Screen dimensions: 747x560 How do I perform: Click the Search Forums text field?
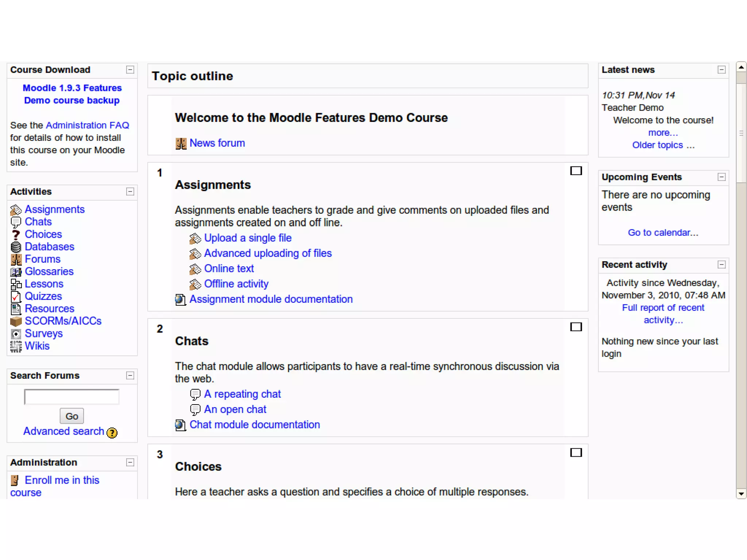[71, 397]
